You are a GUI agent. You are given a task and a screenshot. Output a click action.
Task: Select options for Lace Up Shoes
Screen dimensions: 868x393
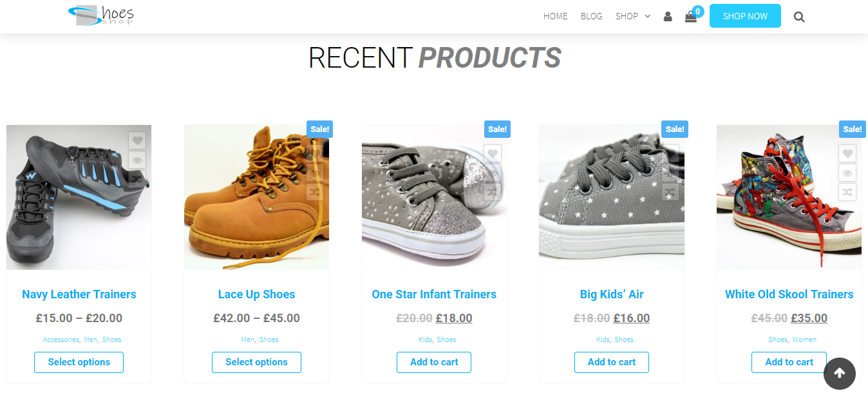tap(256, 362)
